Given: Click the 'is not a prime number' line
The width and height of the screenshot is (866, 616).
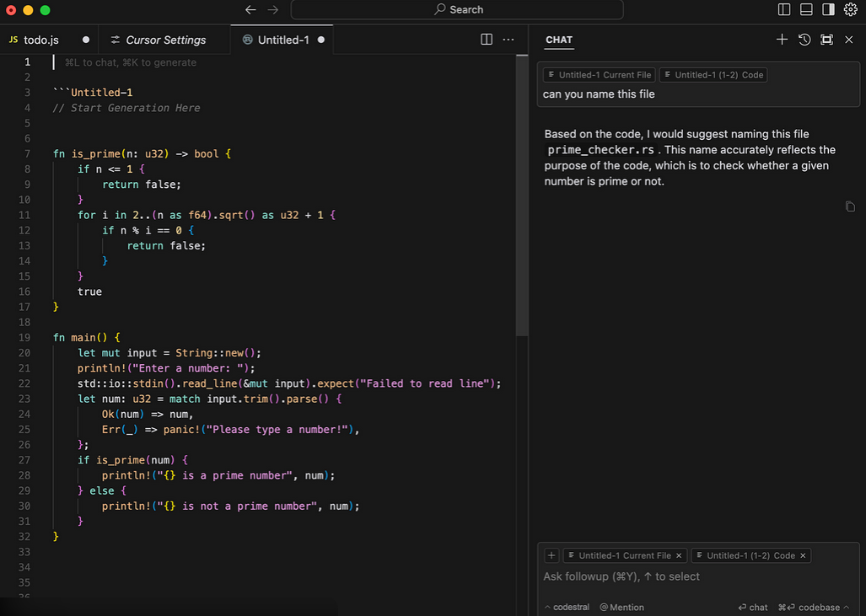Looking at the screenshot, I should click(x=231, y=506).
